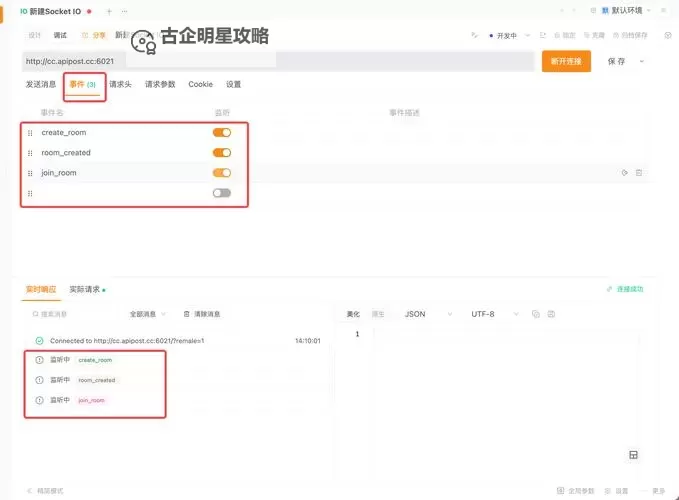Click the 精简模式 link at bottom left
This screenshot has height=500, width=679.
[45, 491]
